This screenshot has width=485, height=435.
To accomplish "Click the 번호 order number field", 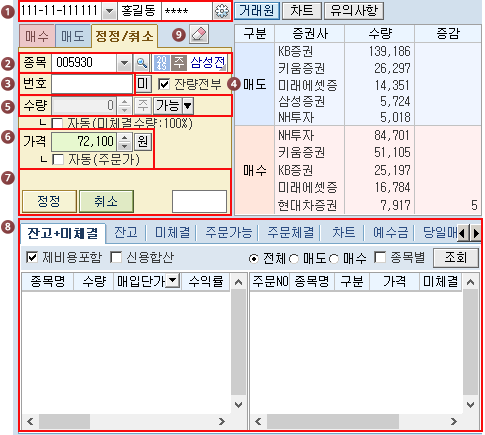I will pos(92,84).
